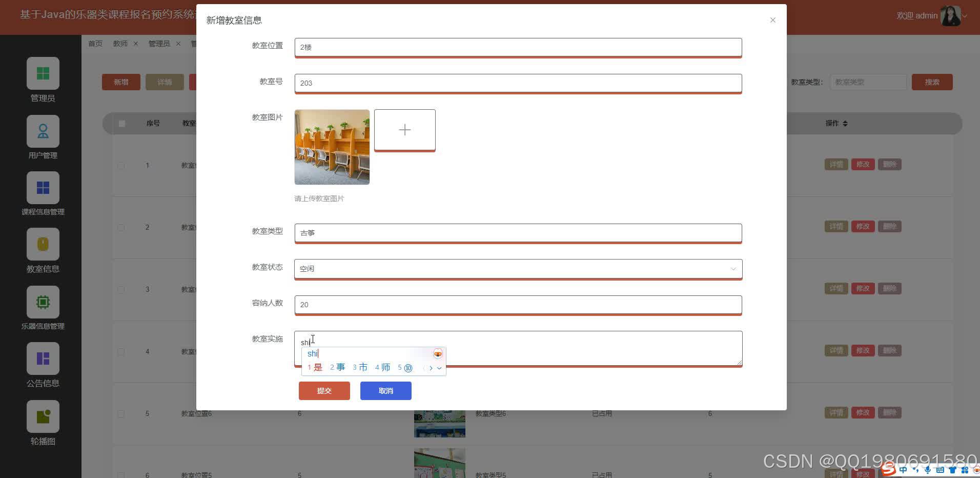
Task: Choose IME candidate 2 事
Action: pyautogui.click(x=337, y=367)
